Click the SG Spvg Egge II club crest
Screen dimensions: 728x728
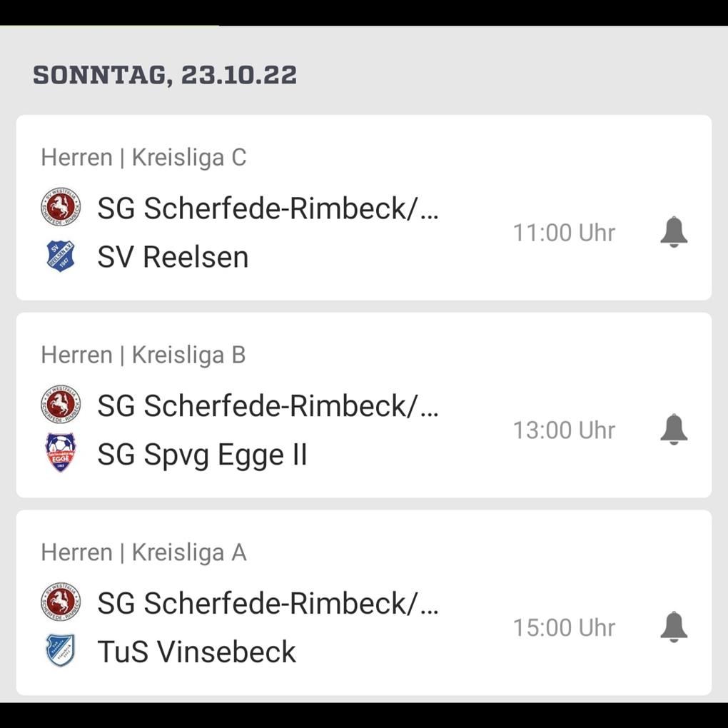coord(61,453)
